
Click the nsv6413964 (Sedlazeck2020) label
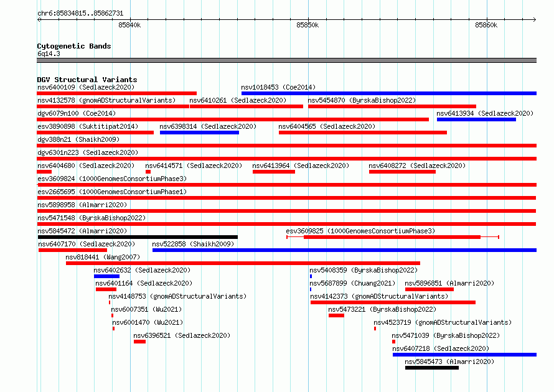(x=301, y=166)
